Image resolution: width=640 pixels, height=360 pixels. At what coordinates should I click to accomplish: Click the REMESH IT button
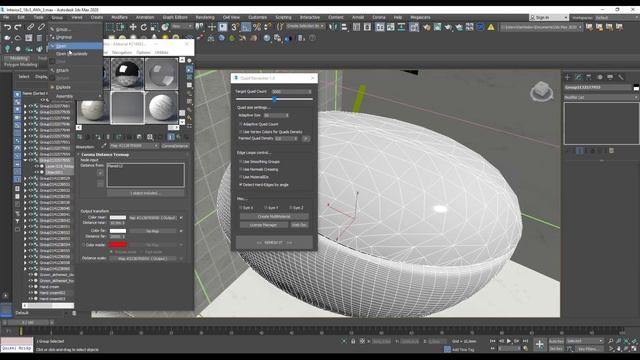(274, 242)
